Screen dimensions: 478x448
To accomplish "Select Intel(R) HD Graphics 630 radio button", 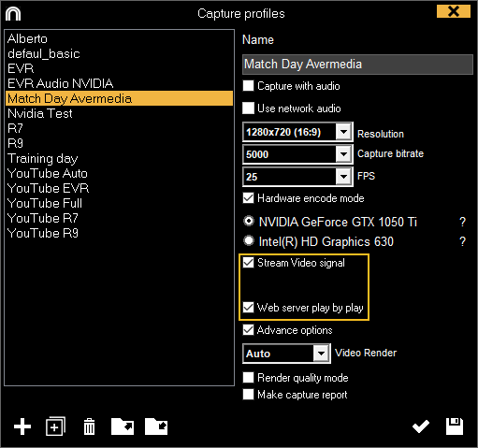I will 249,240.
